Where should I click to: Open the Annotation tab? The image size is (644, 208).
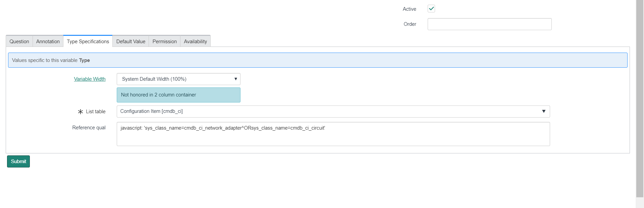click(x=48, y=42)
